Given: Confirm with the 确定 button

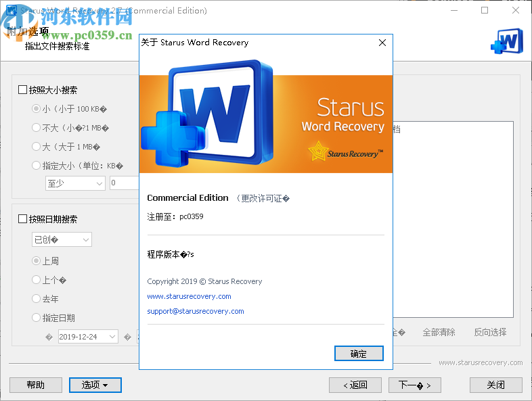Looking at the screenshot, I should coord(359,354).
